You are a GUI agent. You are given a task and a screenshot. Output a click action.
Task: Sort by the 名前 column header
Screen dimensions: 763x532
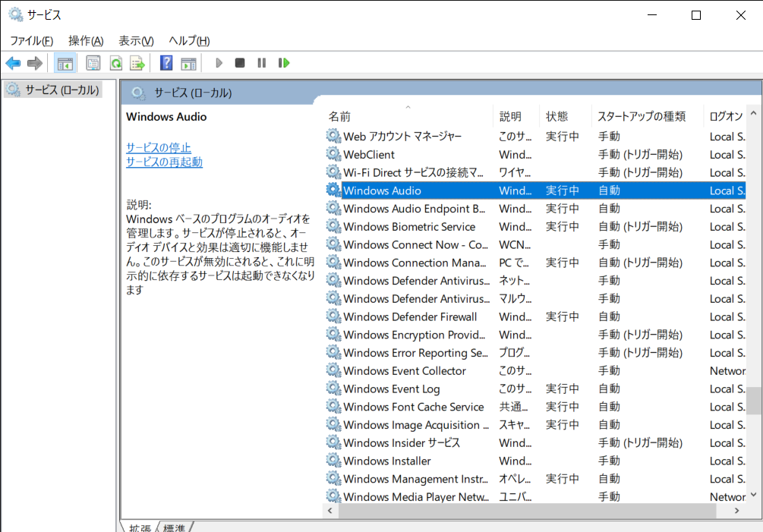pos(408,116)
